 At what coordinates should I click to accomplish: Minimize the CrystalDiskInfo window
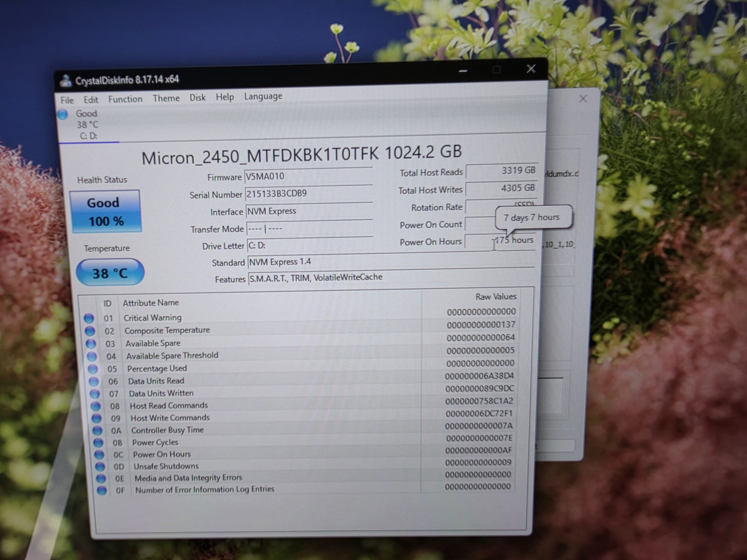[x=463, y=71]
